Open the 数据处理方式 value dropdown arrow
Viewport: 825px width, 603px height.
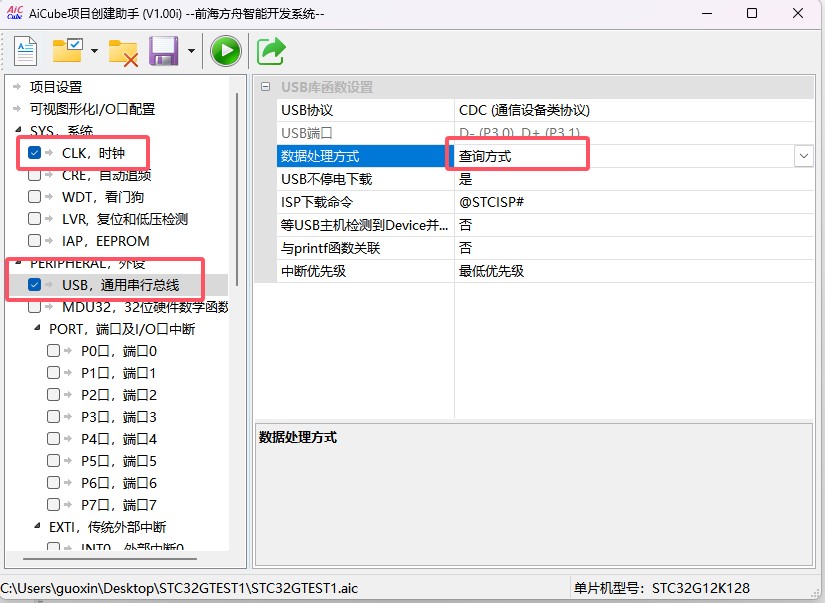803,156
